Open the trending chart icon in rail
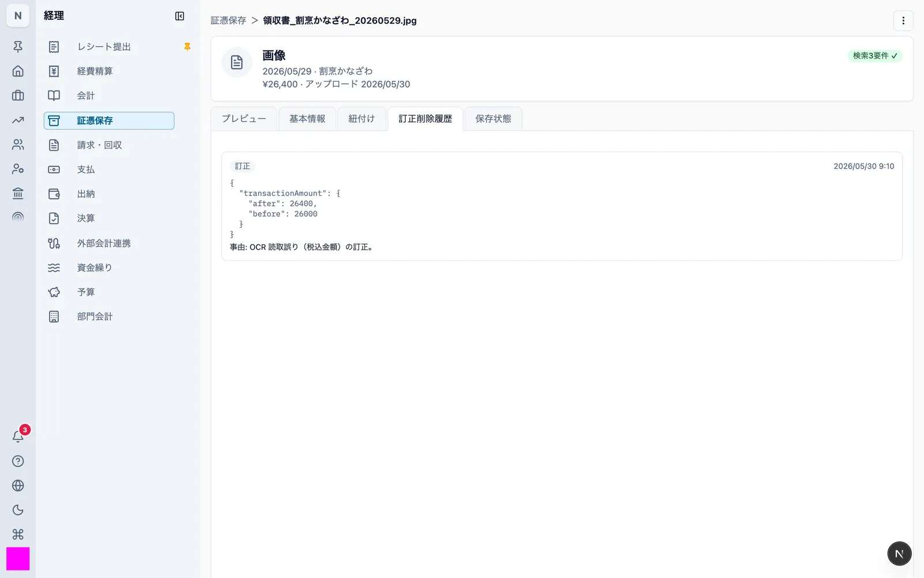The height and width of the screenshot is (578, 924). [x=18, y=120]
